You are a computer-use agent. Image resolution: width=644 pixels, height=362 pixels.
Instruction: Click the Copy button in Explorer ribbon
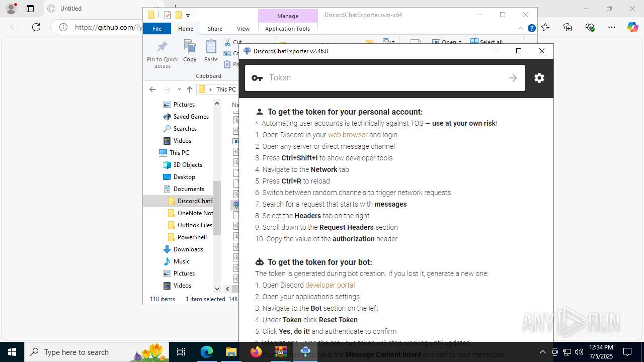[190, 51]
